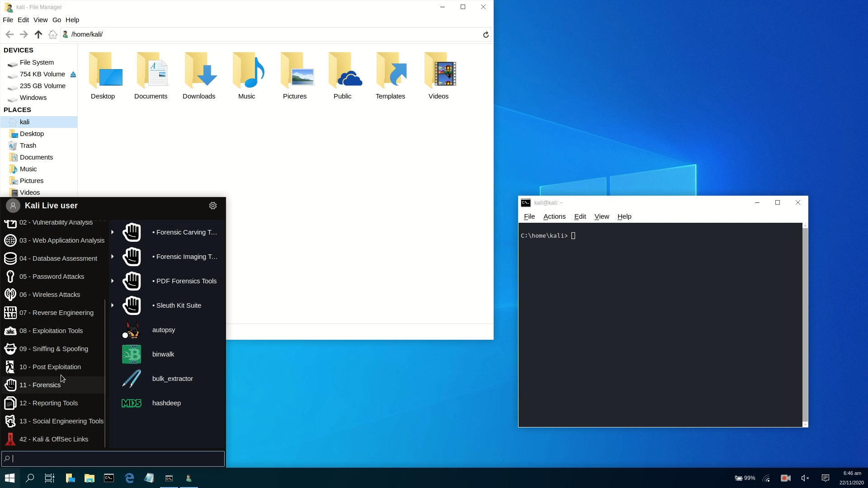The image size is (868, 488).
Task: Open battery status in system tray
Action: [745, 478]
